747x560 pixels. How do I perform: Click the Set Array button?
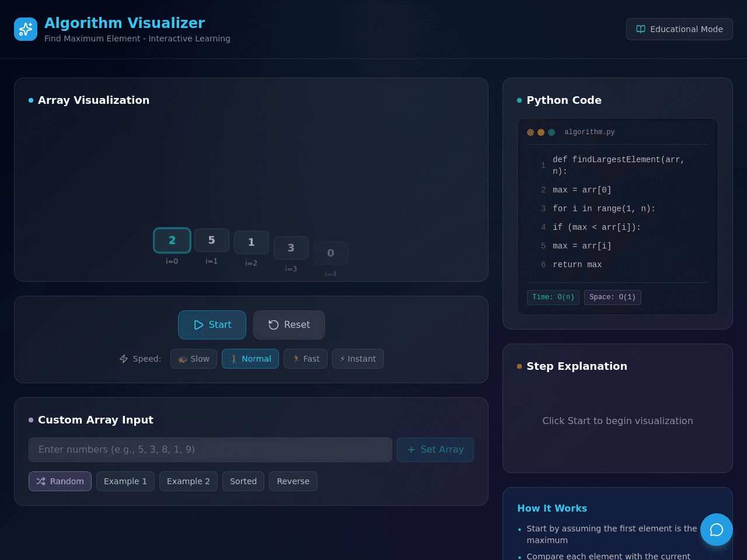435,450
